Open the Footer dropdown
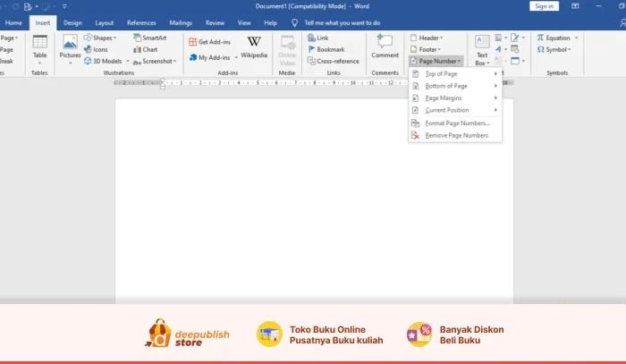626x364 pixels. (425, 49)
